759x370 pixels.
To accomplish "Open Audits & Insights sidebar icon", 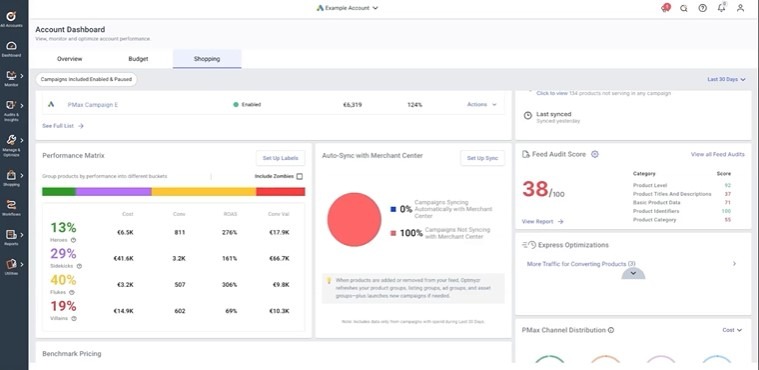I will 11,109.
